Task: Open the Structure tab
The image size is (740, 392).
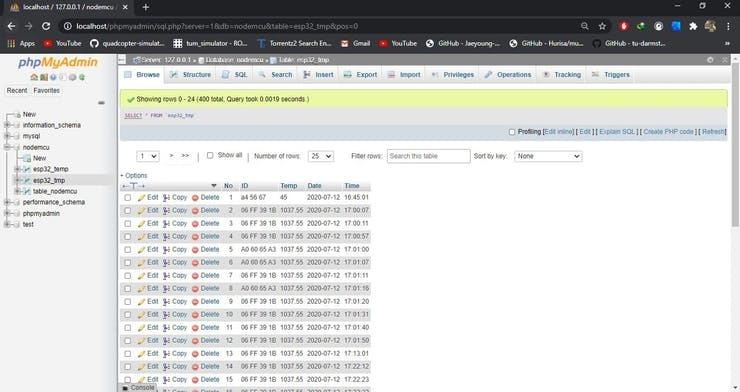Action: click(190, 75)
